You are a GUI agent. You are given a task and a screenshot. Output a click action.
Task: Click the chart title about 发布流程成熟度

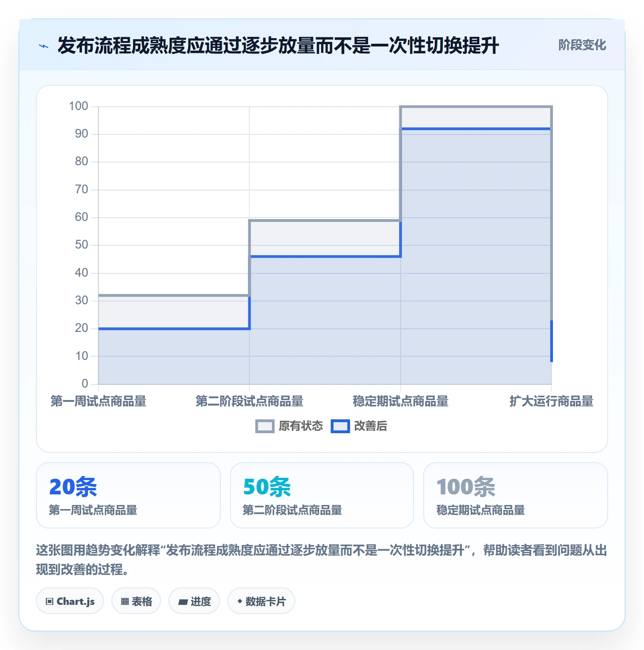click(278, 46)
